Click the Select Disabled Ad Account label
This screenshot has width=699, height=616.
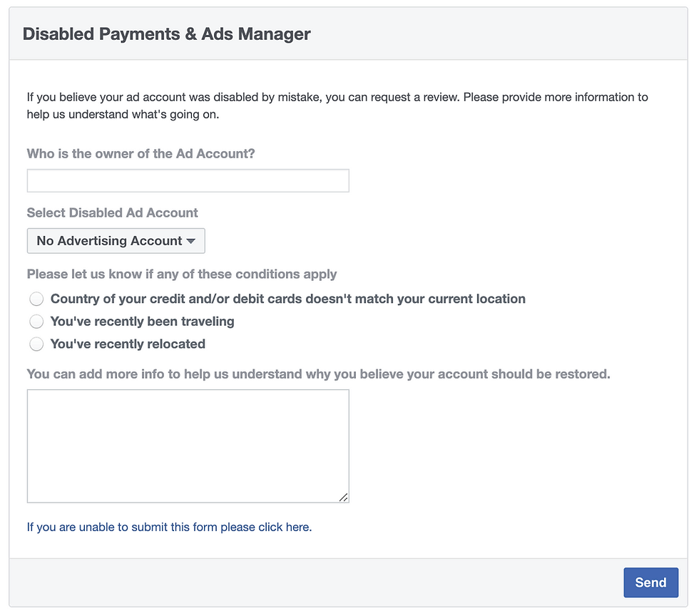[x=112, y=212]
